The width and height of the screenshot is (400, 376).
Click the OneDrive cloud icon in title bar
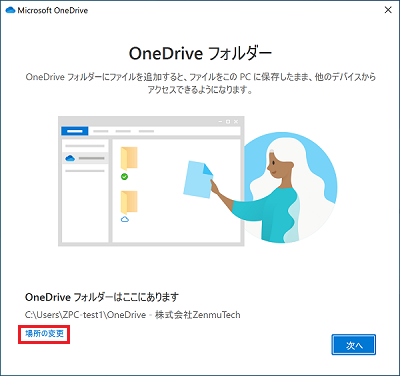click(10, 10)
